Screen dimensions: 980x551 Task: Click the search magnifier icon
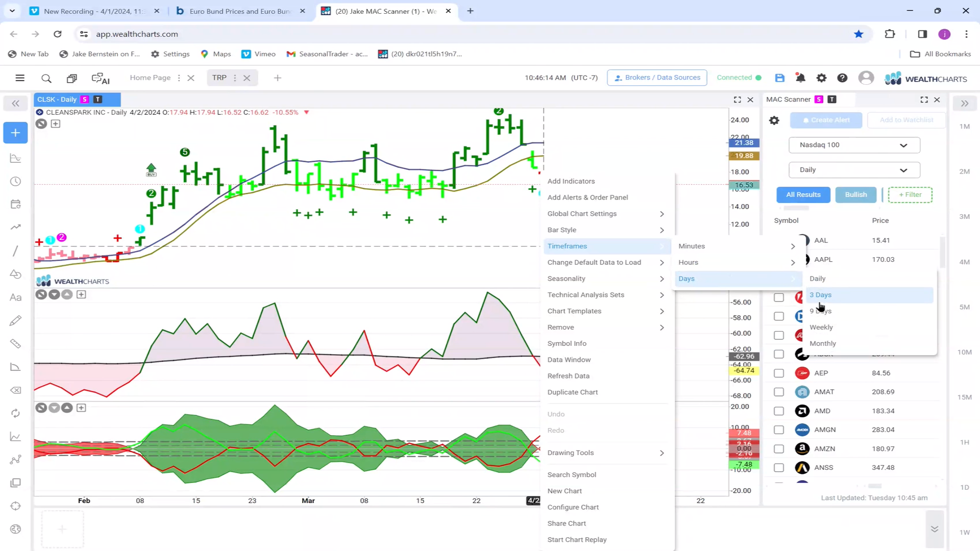point(46,78)
